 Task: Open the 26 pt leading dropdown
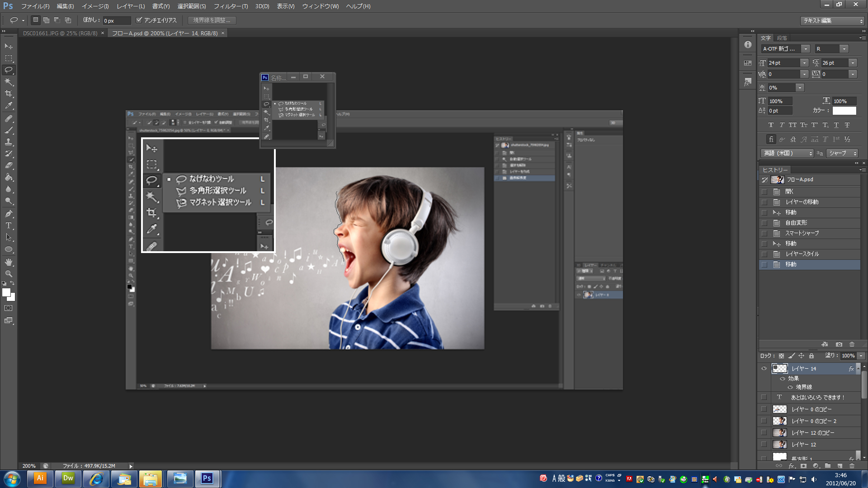point(853,63)
